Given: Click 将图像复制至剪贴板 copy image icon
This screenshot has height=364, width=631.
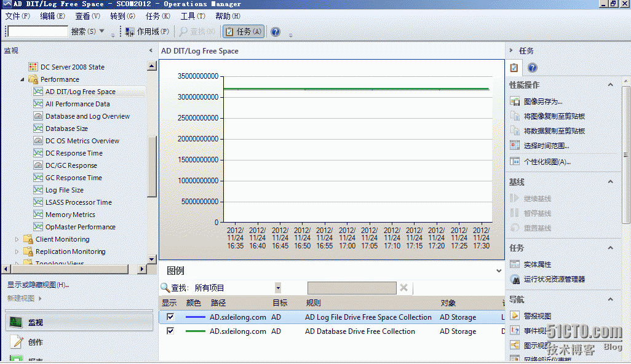Looking at the screenshot, I should click(515, 116).
